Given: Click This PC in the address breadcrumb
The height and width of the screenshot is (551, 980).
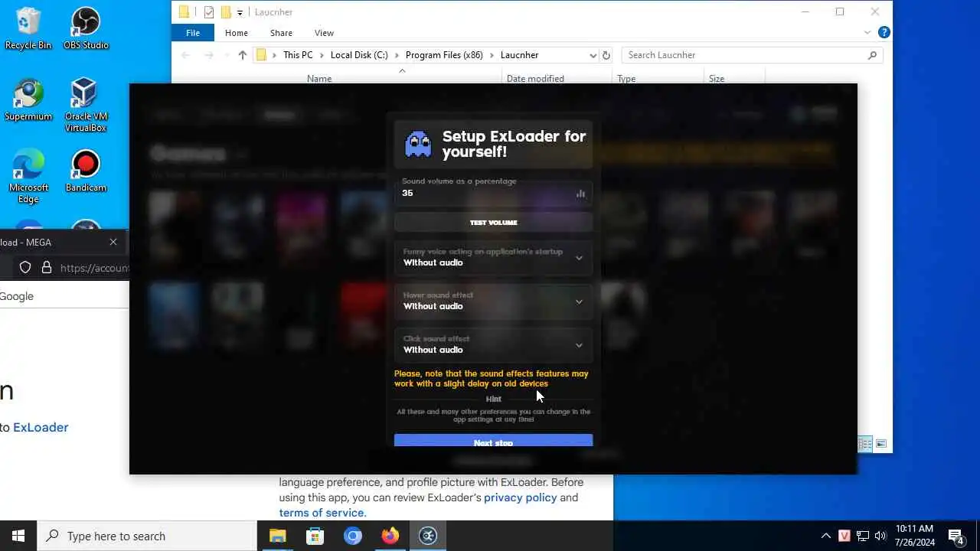Looking at the screenshot, I should (298, 55).
